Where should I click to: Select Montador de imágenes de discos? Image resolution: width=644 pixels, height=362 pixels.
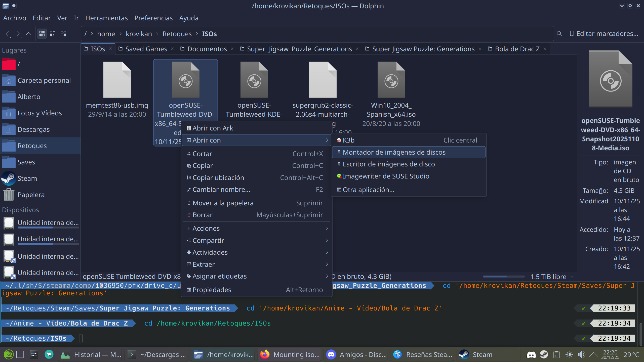tap(394, 152)
